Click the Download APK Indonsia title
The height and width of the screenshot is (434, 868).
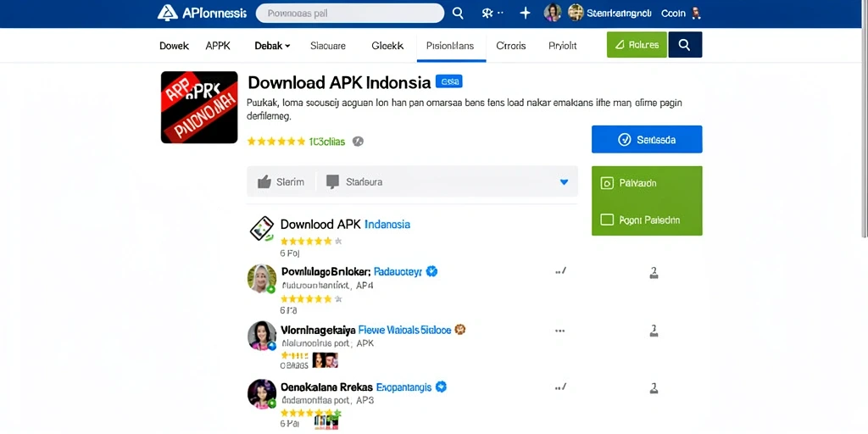tap(339, 82)
